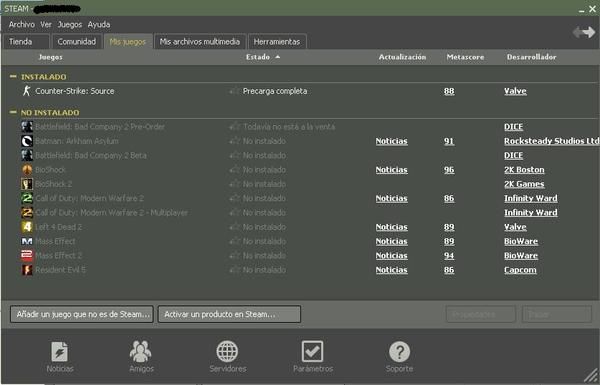
Task: Click the Left 4 Dead 2 game icon
Action: coord(27,227)
